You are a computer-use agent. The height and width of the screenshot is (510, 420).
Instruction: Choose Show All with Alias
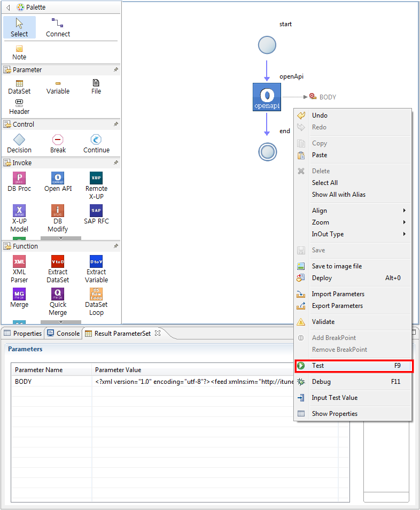pos(353,194)
